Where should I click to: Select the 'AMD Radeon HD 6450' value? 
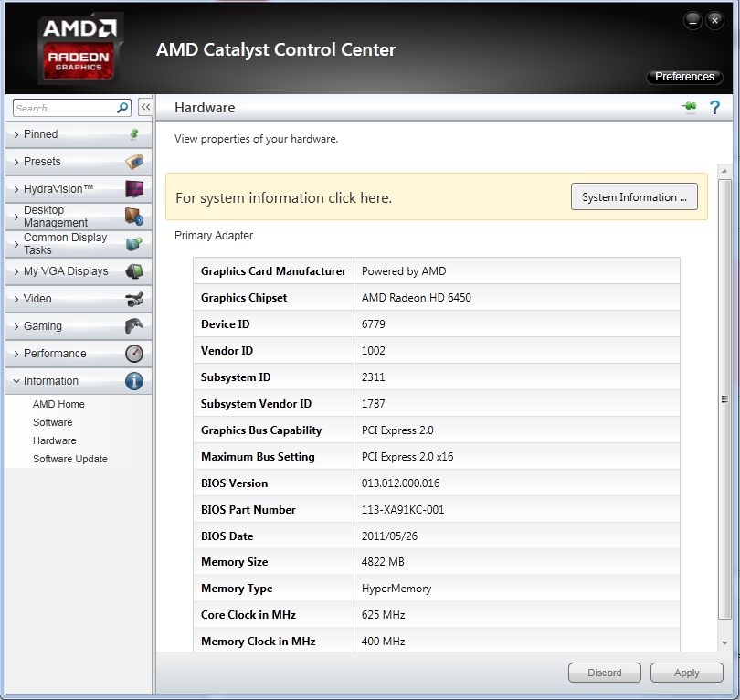[x=417, y=297]
